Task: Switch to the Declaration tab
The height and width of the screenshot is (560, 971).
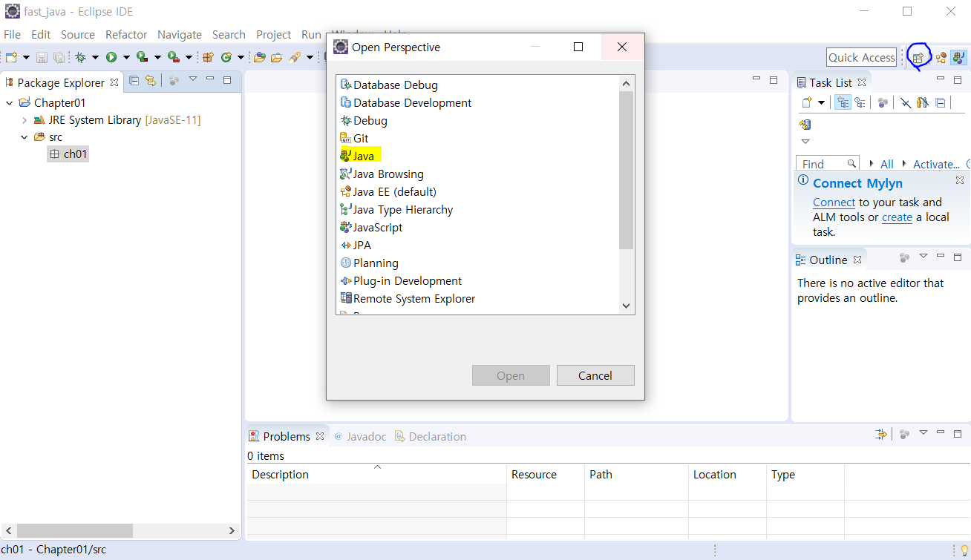Action: pos(431,436)
